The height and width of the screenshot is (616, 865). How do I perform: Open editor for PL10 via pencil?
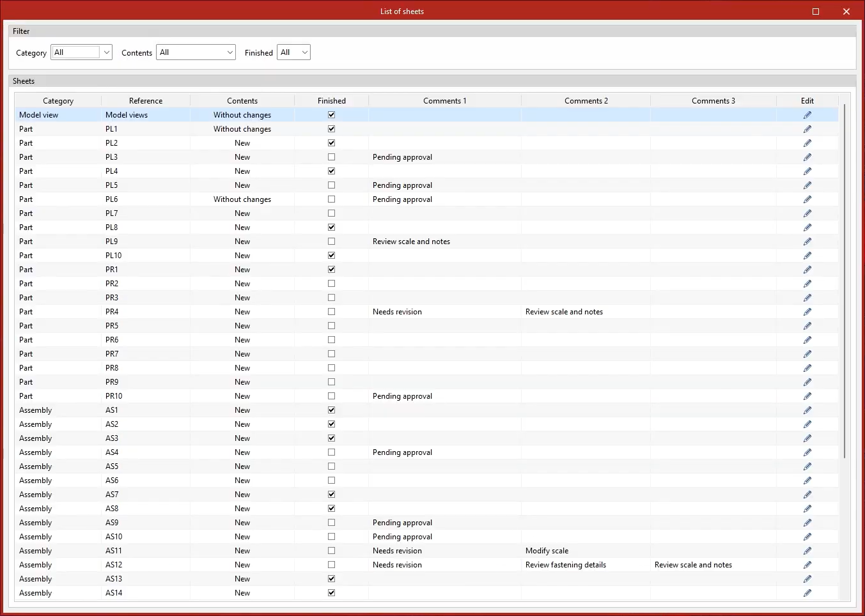point(807,256)
